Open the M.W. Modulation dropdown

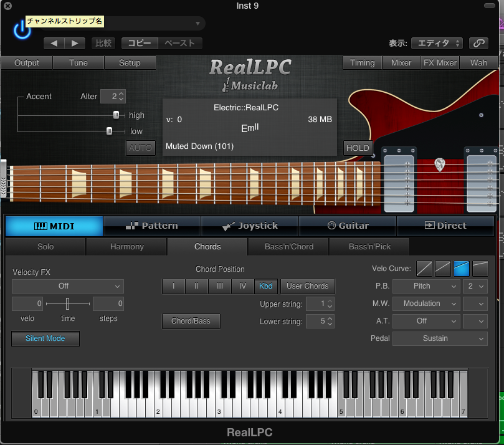(x=426, y=304)
